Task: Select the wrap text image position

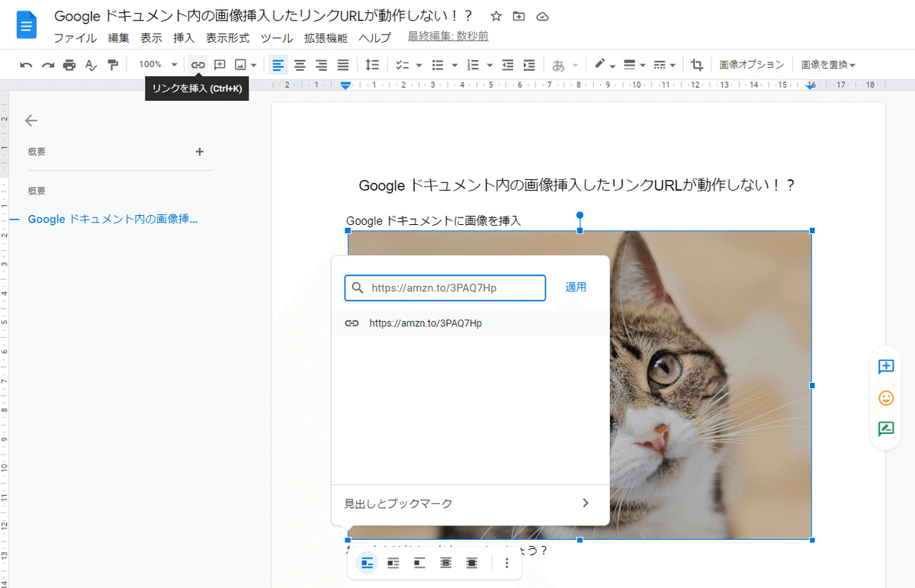Action: tap(393, 562)
